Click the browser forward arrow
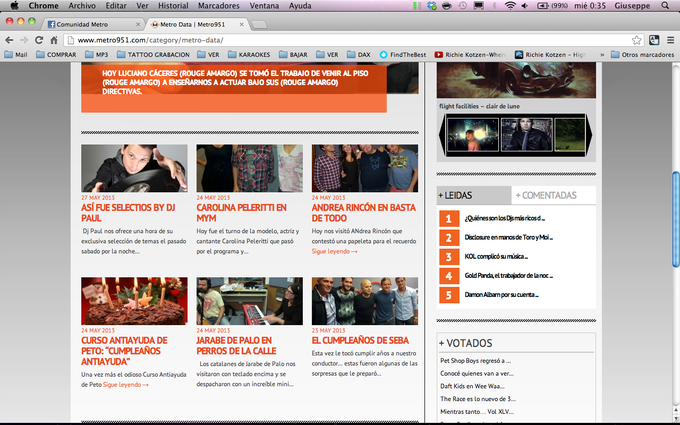The width and height of the screenshot is (680, 425). pyautogui.click(x=24, y=40)
